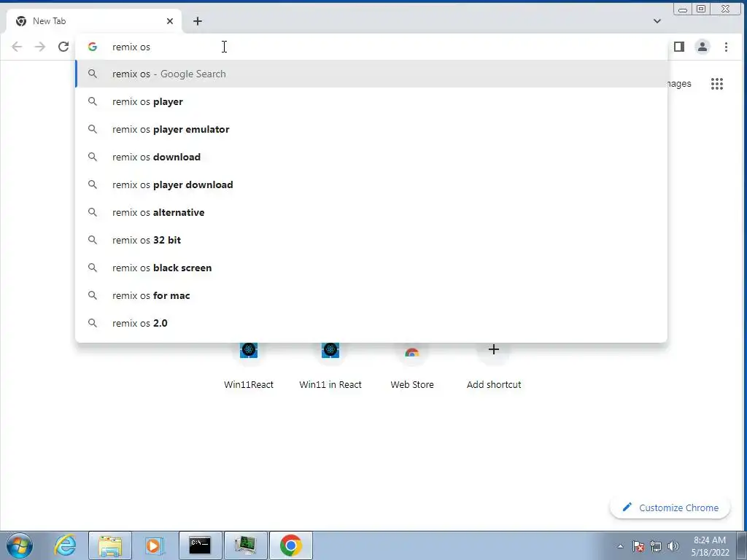Select 'remix os for mac' suggestion

point(371,295)
